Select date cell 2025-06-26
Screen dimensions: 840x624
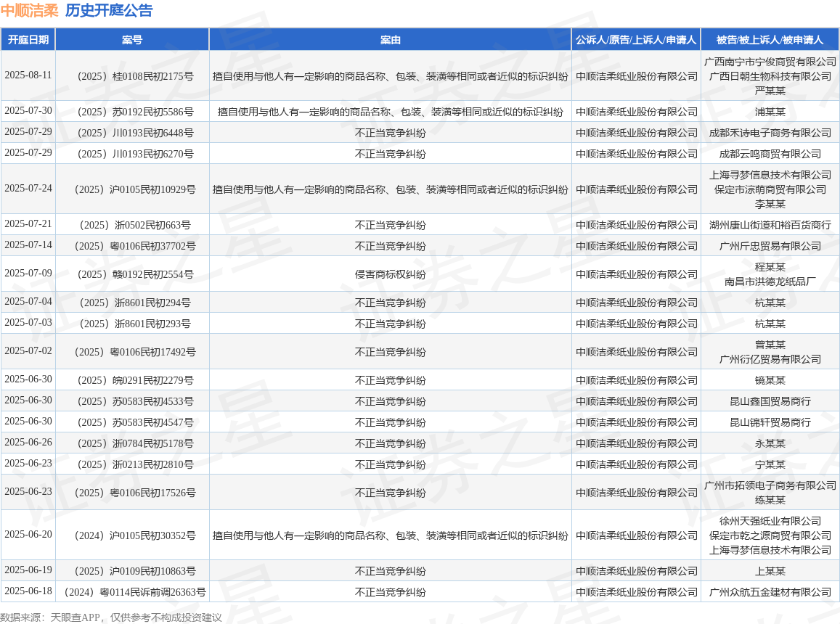point(28,443)
